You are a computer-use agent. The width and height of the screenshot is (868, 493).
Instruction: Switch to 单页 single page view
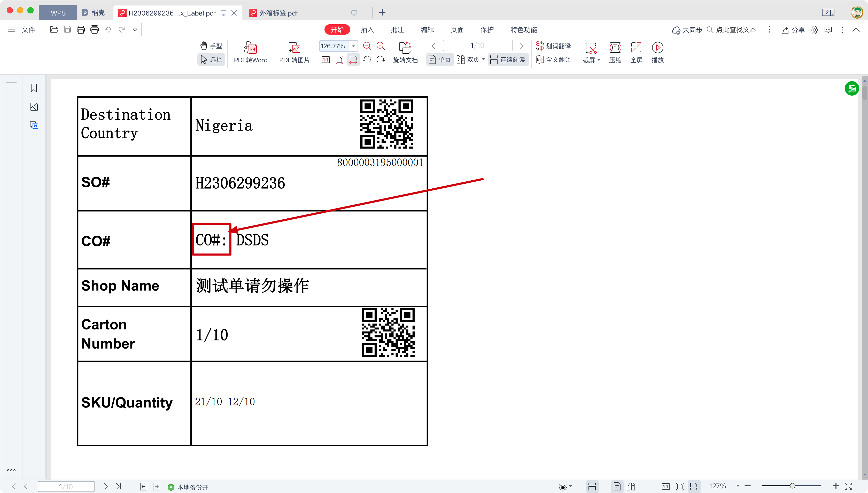tap(440, 60)
